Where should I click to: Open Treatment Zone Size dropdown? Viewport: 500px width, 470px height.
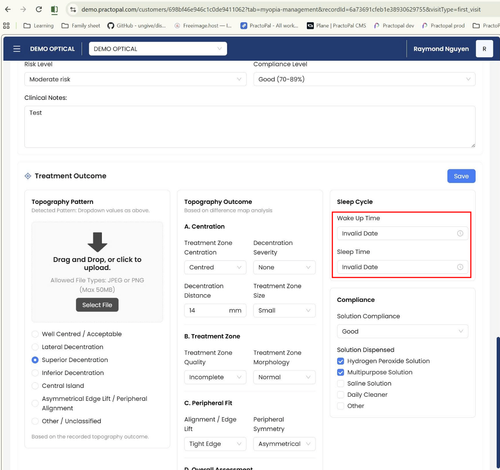(284, 310)
